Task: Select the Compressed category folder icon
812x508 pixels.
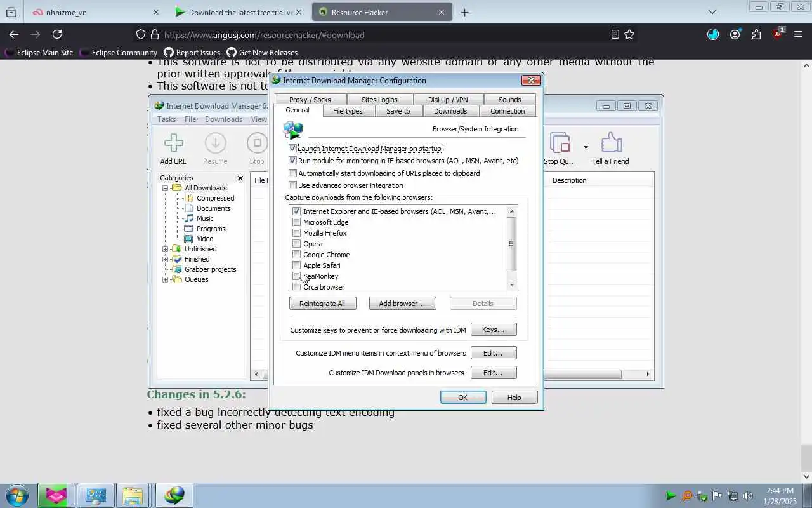Action: pyautogui.click(x=189, y=198)
